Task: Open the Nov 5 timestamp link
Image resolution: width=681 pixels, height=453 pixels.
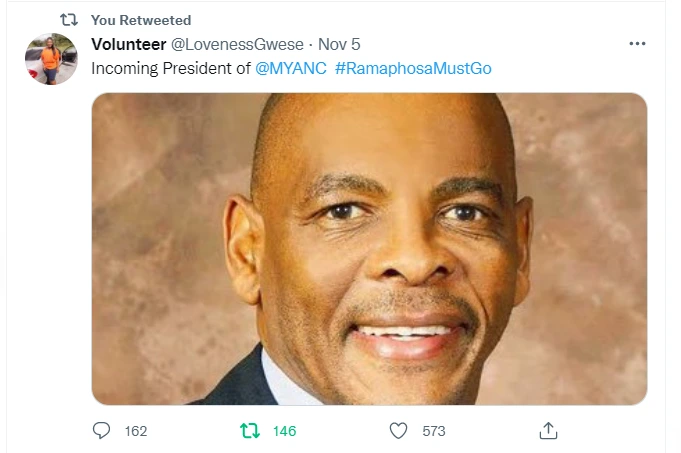Action: (x=339, y=44)
